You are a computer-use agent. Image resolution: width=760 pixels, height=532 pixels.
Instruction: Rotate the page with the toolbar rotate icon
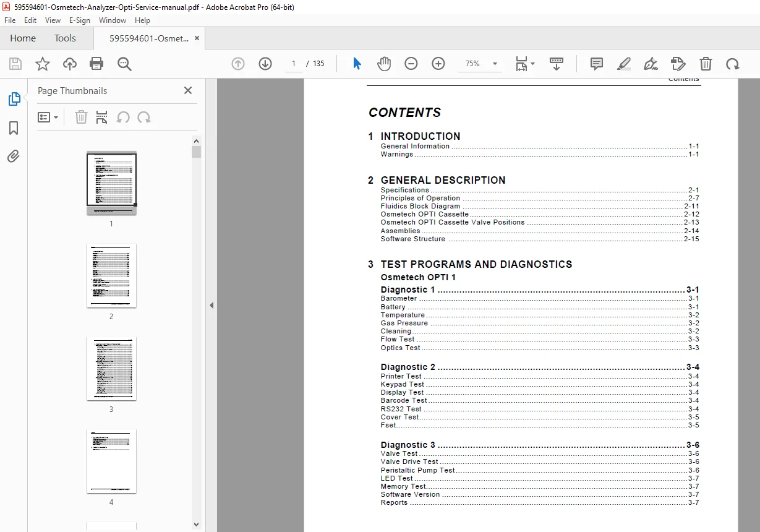733,64
